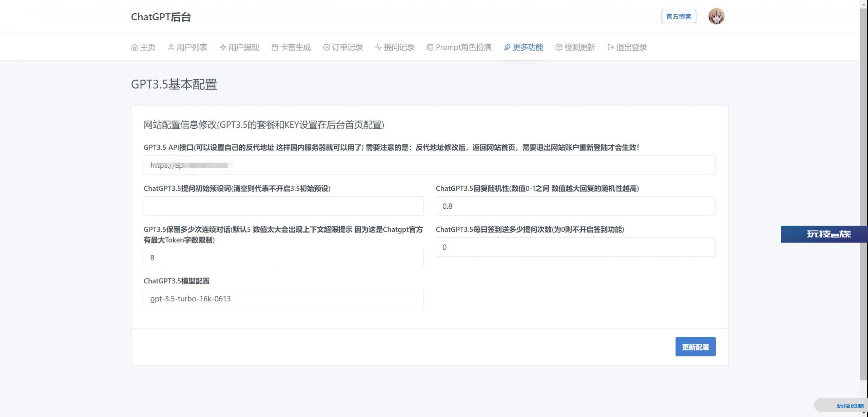Click the home icon beside 主页

[134, 47]
